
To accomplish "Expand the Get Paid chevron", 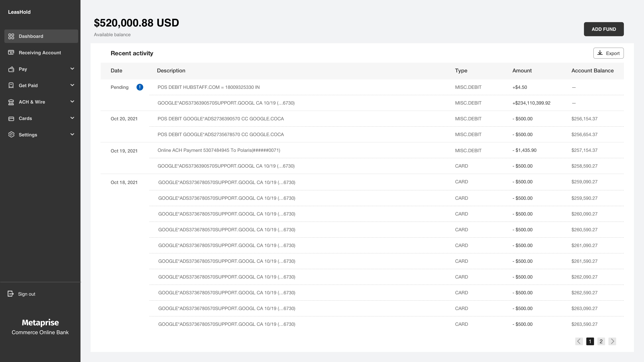I will click(x=72, y=85).
